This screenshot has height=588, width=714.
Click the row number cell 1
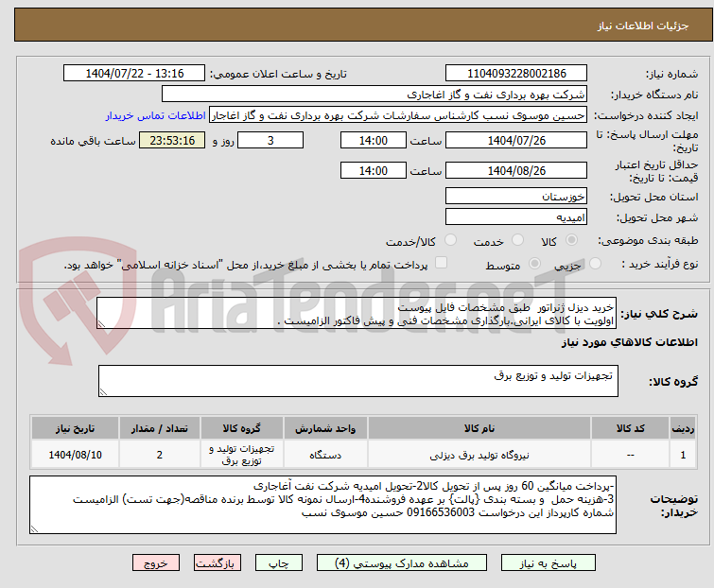[683, 455]
